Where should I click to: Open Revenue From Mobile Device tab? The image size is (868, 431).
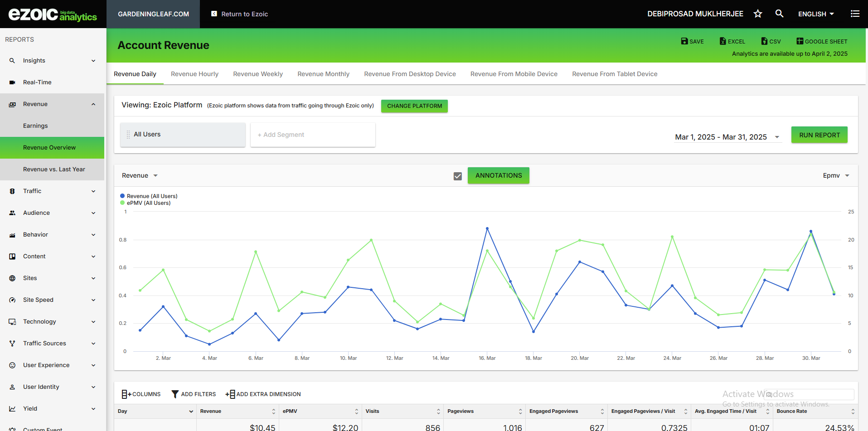[x=514, y=74]
